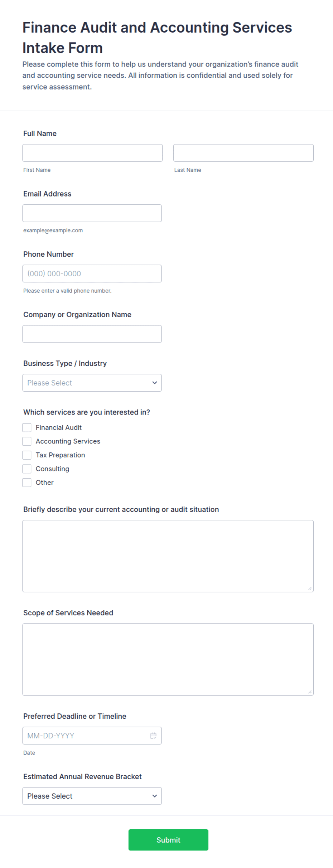Click the MM-DD-YYYY deadline date field
Screen dimensions: 333x868
click(x=92, y=736)
